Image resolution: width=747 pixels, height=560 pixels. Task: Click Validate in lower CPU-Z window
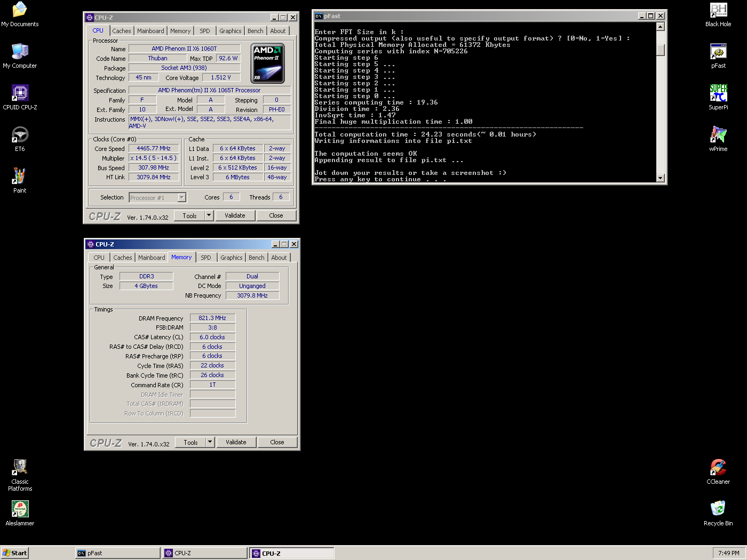pos(236,442)
